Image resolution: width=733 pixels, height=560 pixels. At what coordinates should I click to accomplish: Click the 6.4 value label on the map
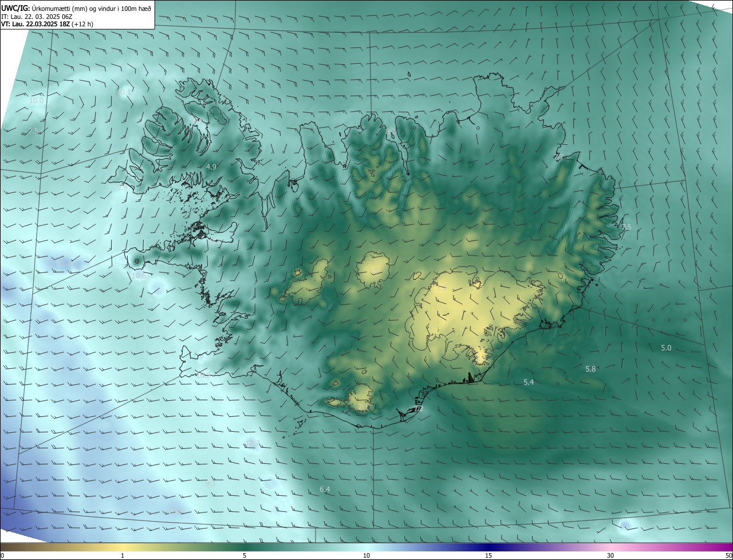(325, 489)
